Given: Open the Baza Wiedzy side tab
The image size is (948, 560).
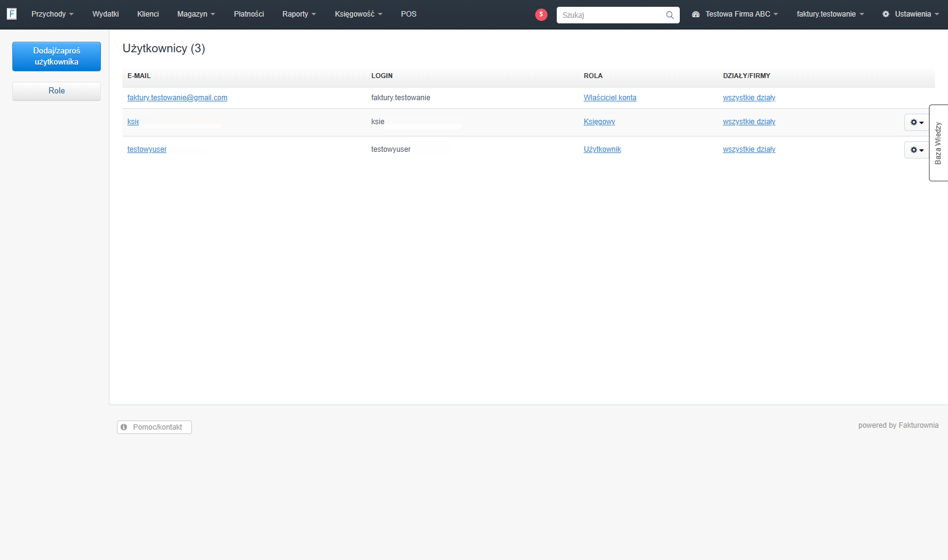Looking at the screenshot, I should pos(939,143).
